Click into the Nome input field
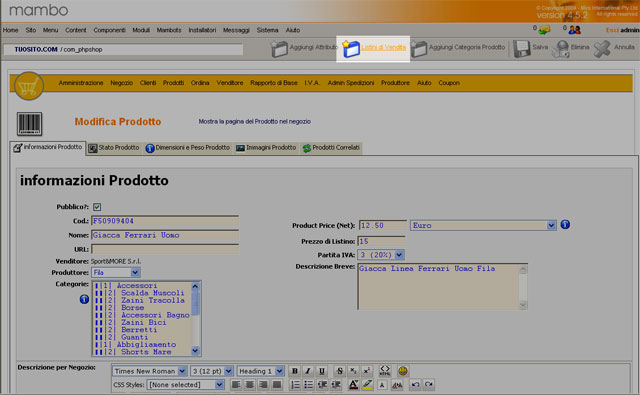The image size is (640, 395). coord(165,235)
